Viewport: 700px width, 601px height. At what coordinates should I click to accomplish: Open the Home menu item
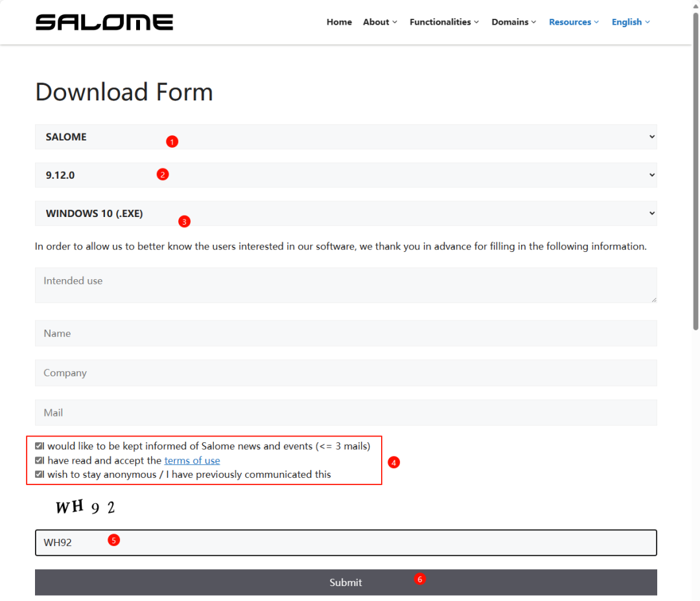(x=339, y=22)
